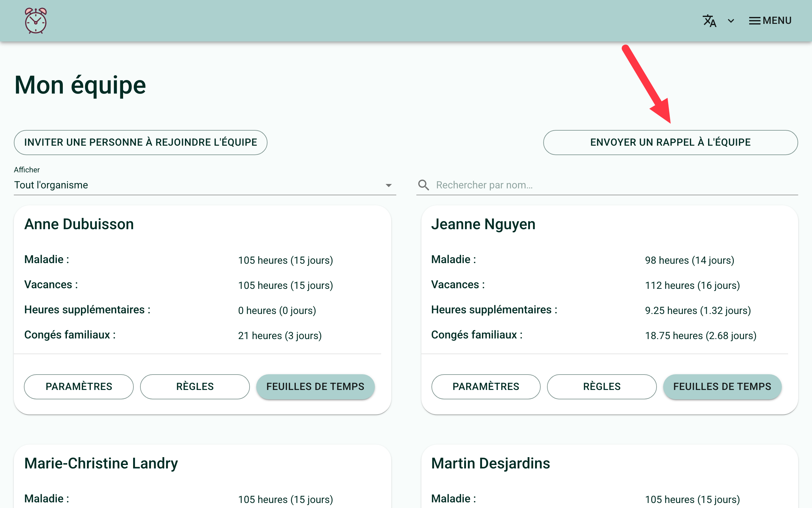
Task: Select the Jeanne Nguyen card name
Action: coord(483,224)
